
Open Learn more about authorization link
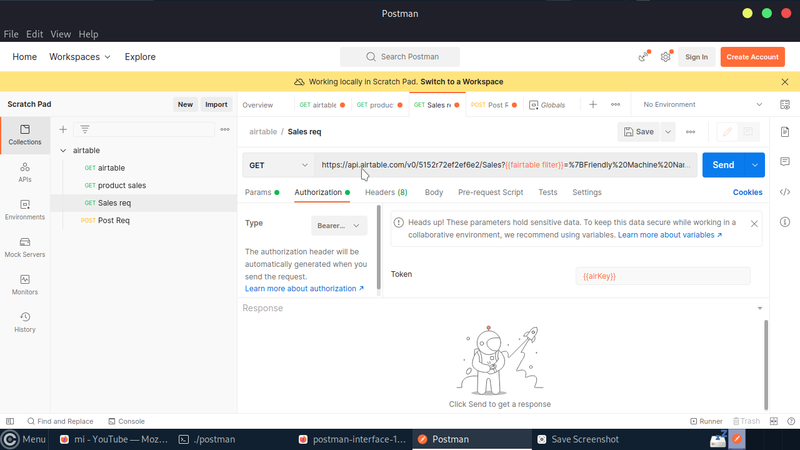(304, 288)
